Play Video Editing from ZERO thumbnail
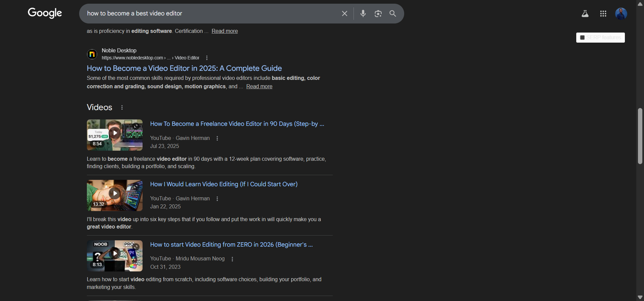644x301 pixels. (x=115, y=256)
